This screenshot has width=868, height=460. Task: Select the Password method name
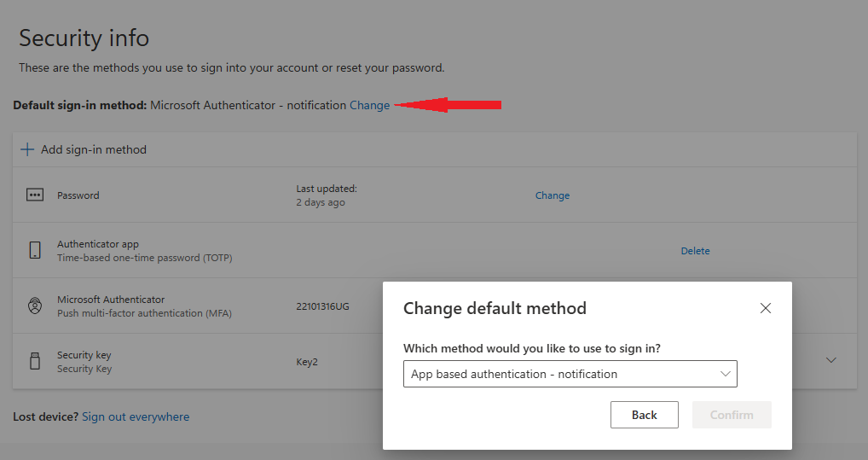[78, 195]
